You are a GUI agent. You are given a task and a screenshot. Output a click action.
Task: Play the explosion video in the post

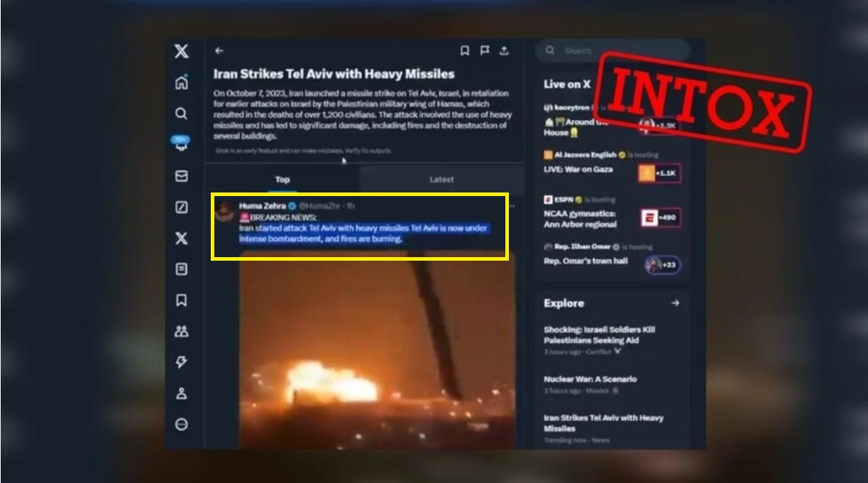coord(377,349)
